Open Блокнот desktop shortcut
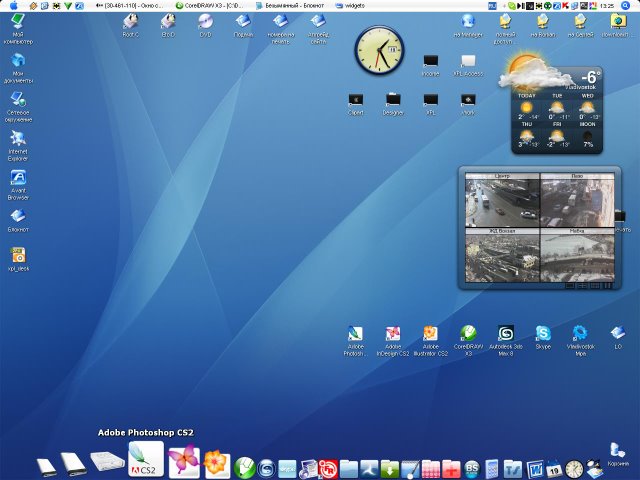The width and height of the screenshot is (640, 480). point(18,220)
